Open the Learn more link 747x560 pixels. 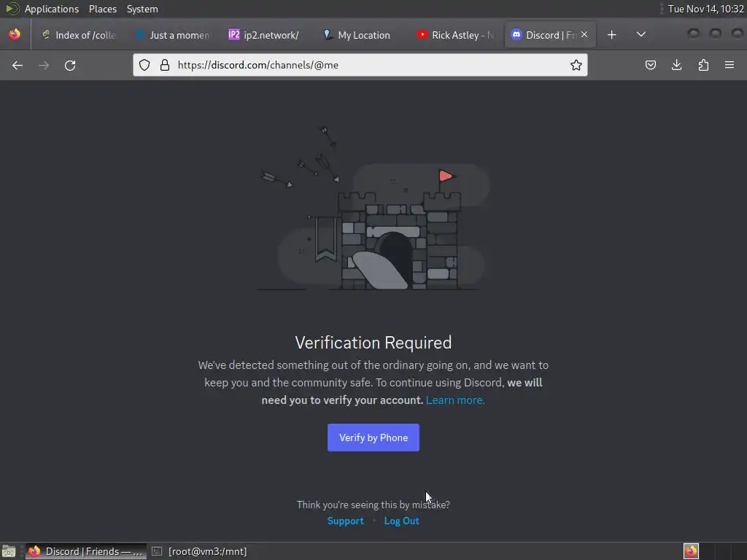[x=455, y=400]
